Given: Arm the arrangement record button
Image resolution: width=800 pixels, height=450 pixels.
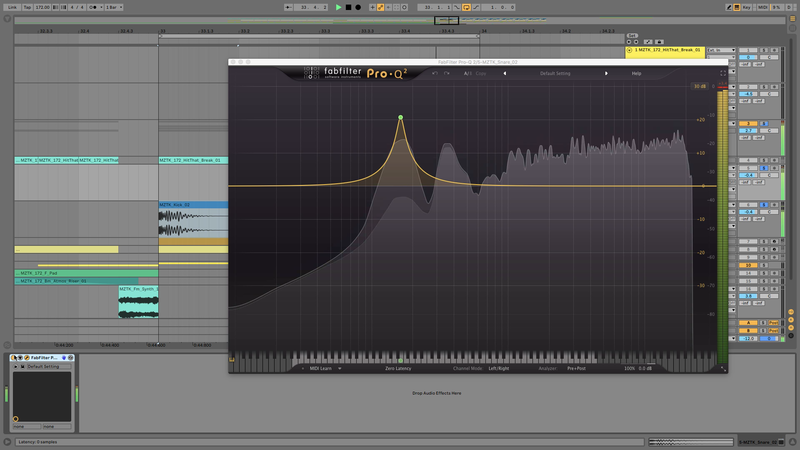Looking at the screenshot, I should pyautogui.click(x=358, y=7).
